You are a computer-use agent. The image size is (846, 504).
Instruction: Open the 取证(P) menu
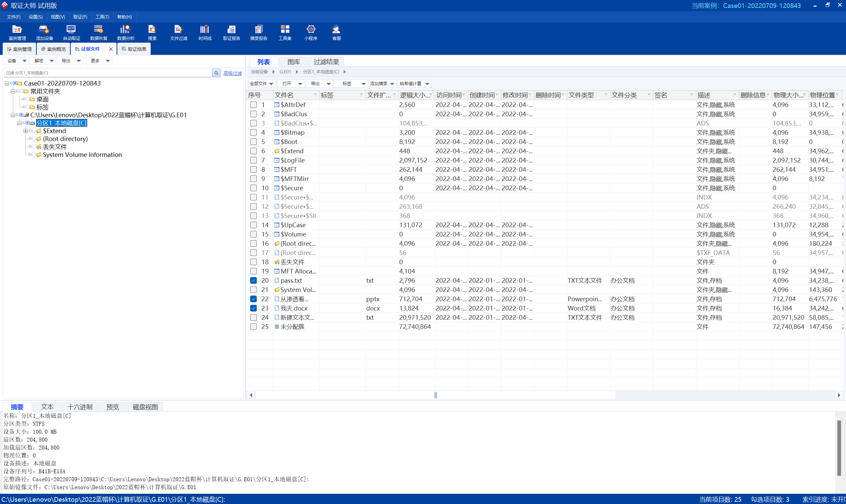(80, 17)
